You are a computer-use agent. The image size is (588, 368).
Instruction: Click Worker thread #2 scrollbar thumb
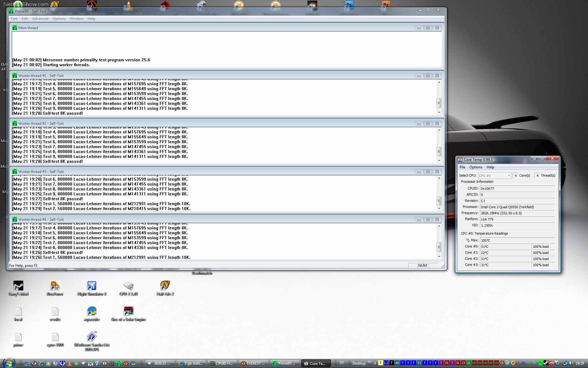439,151
